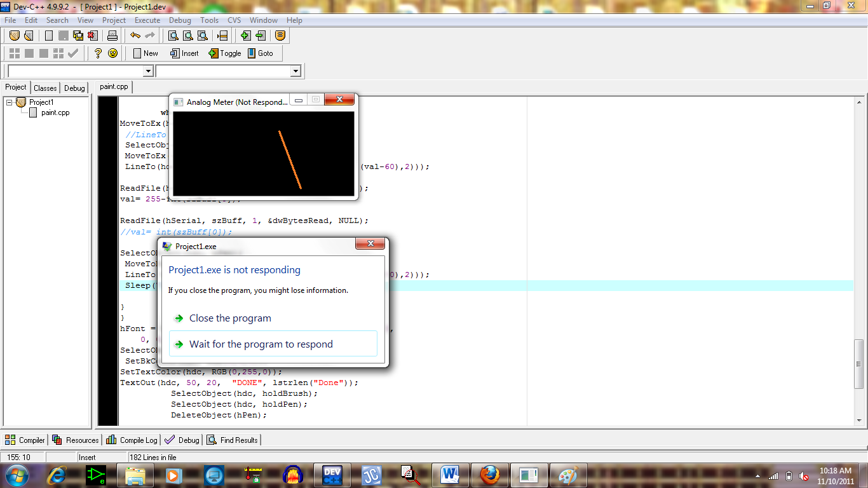Click the Goto toolbar button
The height and width of the screenshot is (488, 868).
click(262, 53)
